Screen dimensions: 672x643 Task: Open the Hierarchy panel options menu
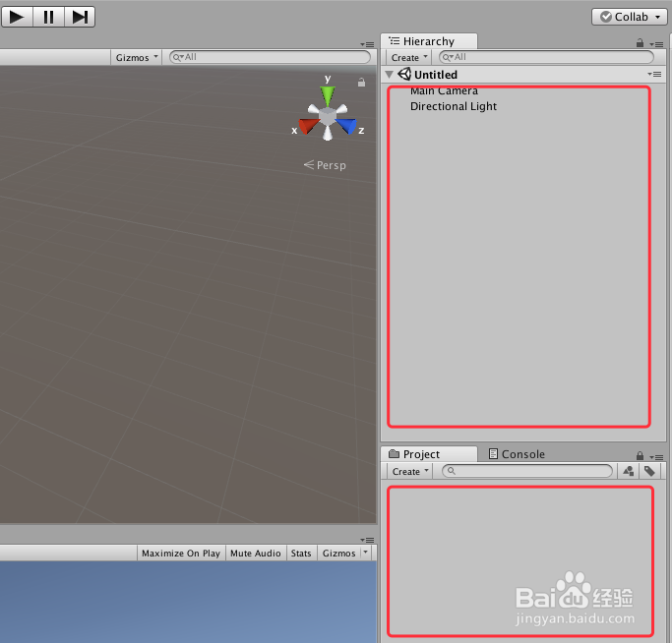click(x=656, y=44)
